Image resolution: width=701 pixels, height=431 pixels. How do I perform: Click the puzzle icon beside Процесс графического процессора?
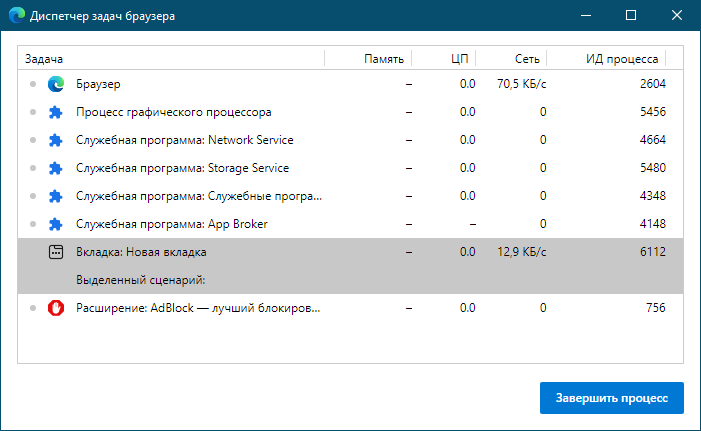56,112
